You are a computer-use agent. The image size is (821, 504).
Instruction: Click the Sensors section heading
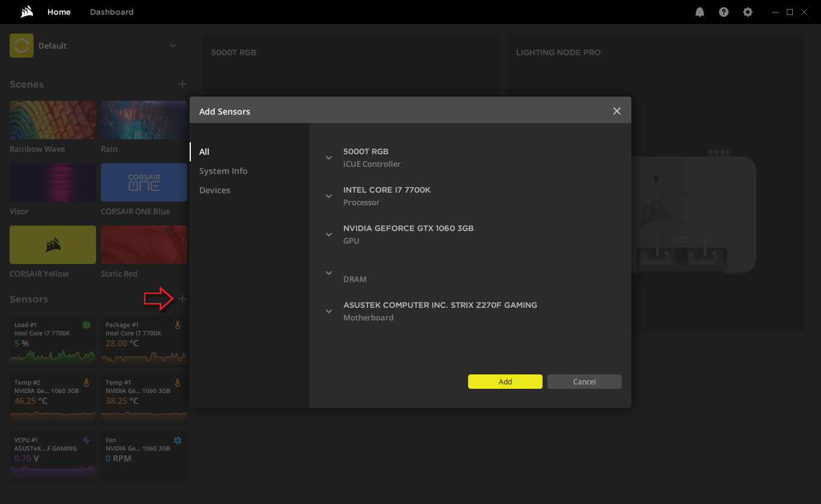point(29,299)
